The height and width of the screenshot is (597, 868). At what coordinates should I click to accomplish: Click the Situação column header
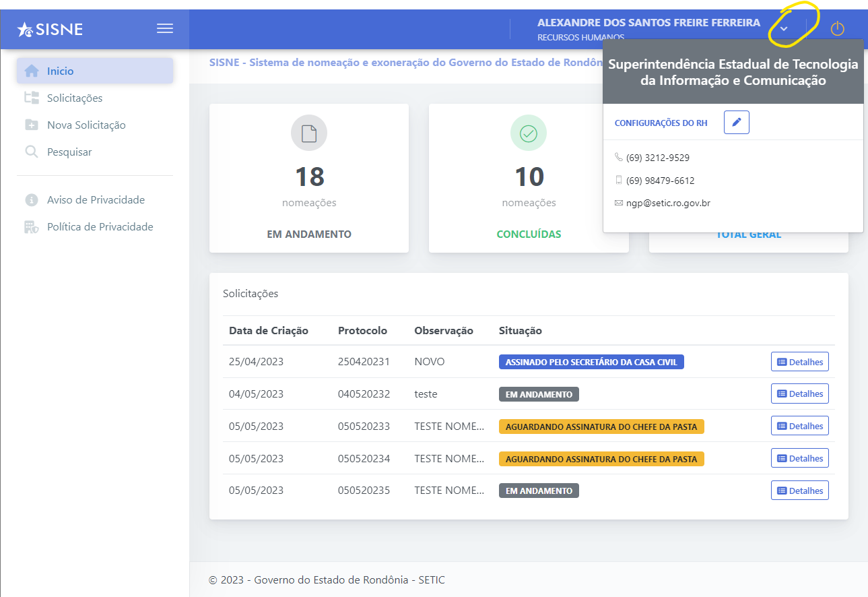tap(521, 330)
